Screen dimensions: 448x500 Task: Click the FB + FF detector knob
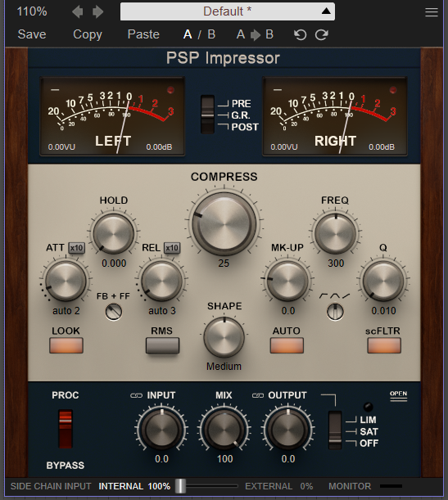(x=114, y=312)
